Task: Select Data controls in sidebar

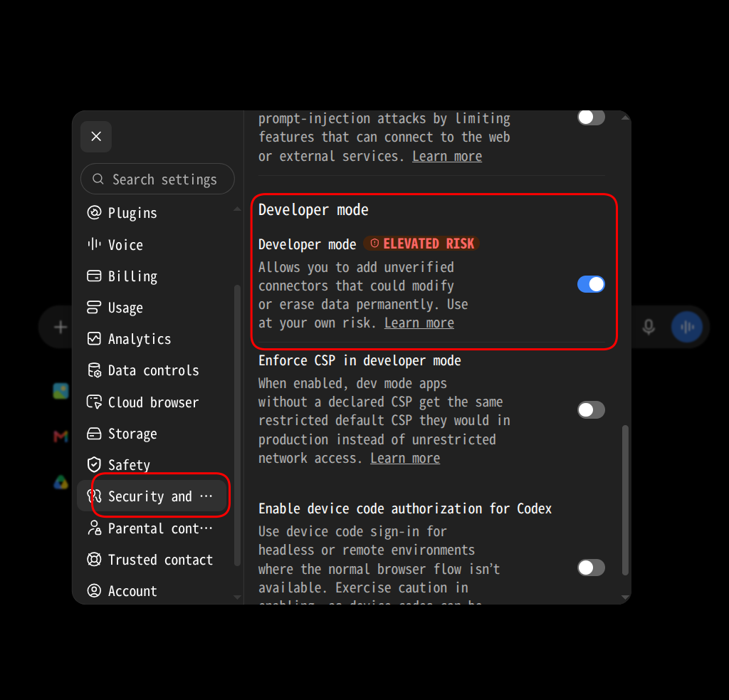Action: [153, 371]
